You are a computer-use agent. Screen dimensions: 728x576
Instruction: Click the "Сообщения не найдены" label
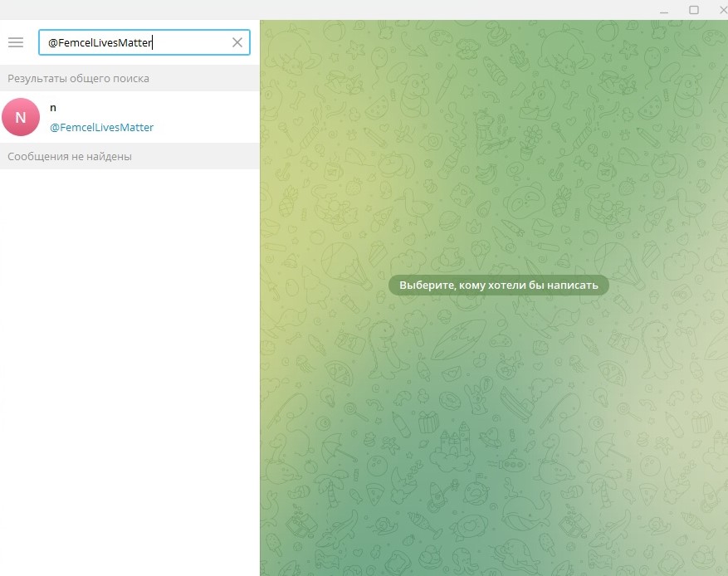click(70, 156)
